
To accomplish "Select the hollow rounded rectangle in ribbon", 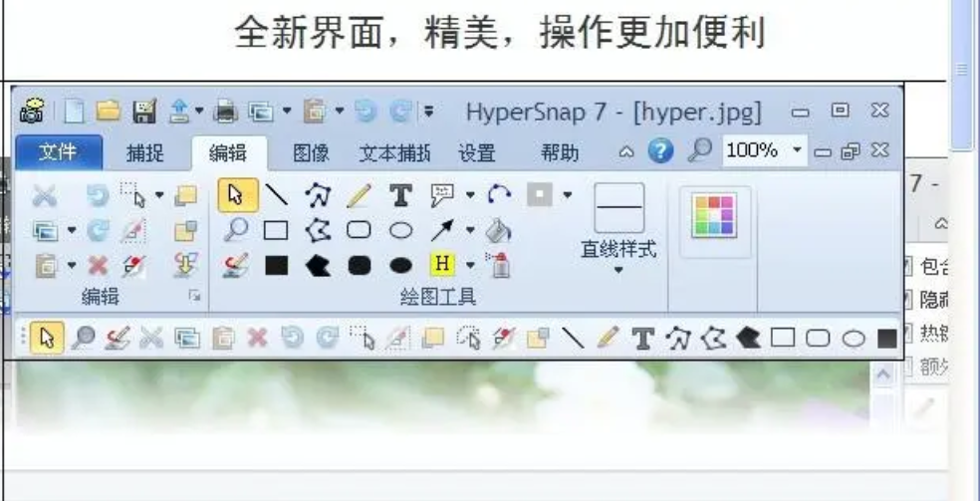I will click(x=360, y=230).
